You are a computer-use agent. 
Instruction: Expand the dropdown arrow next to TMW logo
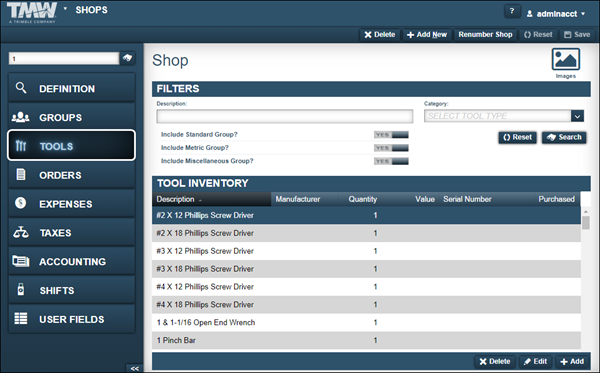[65, 8]
